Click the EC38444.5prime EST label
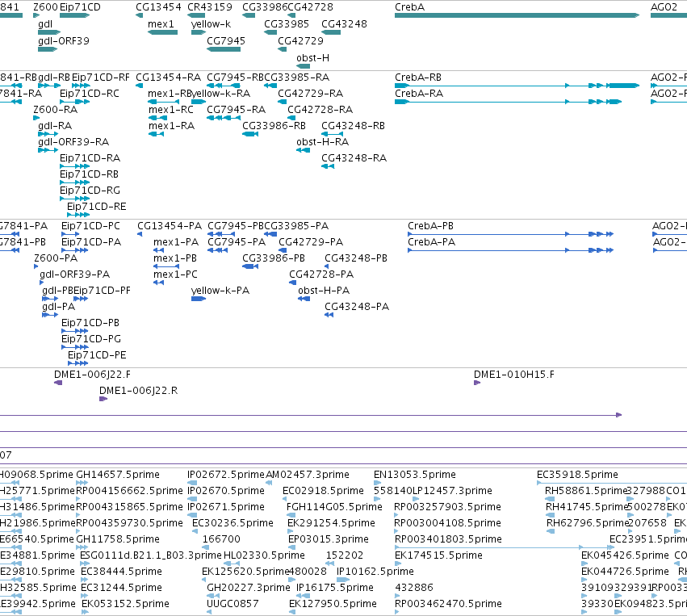This screenshot has height=616, width=687. (121, 572)
